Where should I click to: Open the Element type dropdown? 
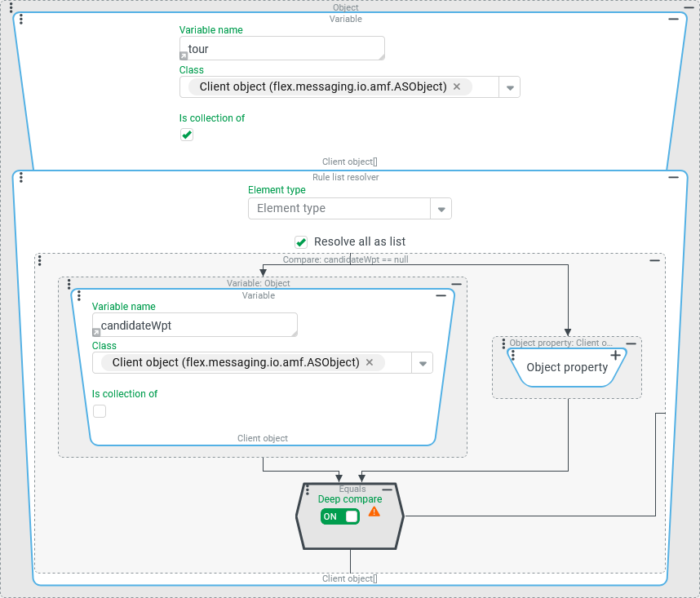tap(441, 209)
